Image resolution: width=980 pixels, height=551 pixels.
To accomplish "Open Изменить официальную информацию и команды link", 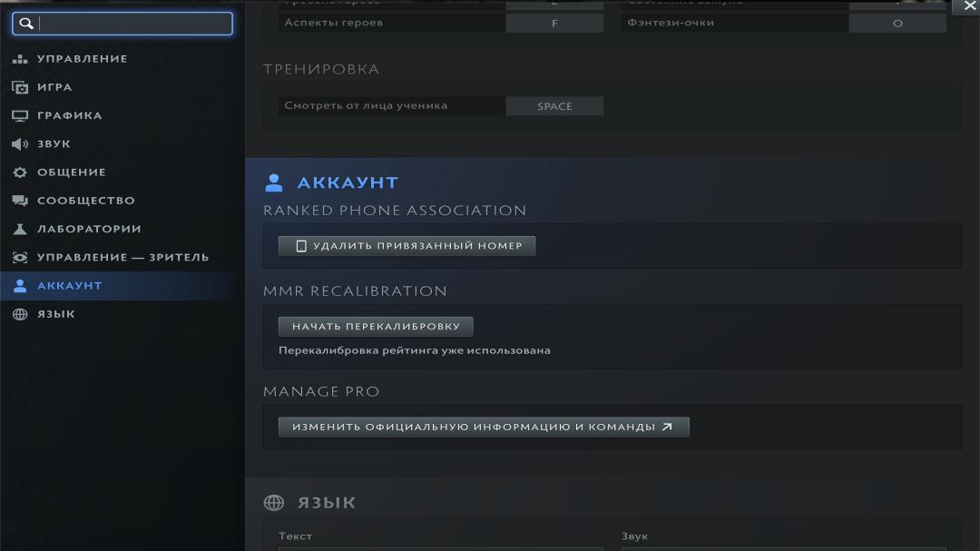I will point(484,428).
